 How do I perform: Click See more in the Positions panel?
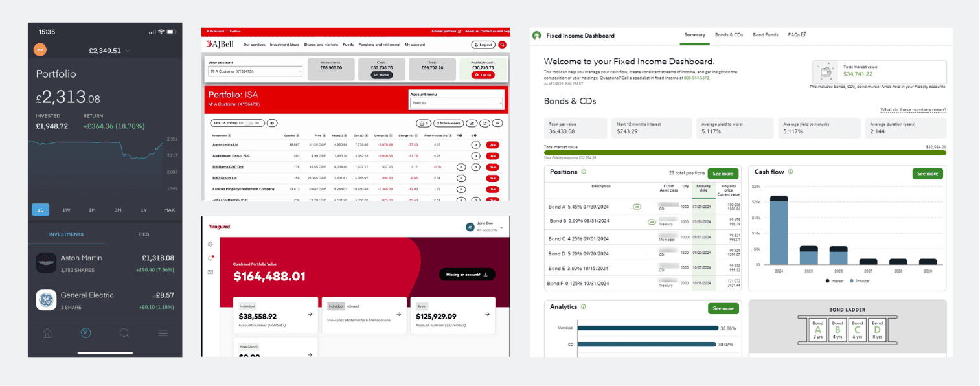(723, 174)
